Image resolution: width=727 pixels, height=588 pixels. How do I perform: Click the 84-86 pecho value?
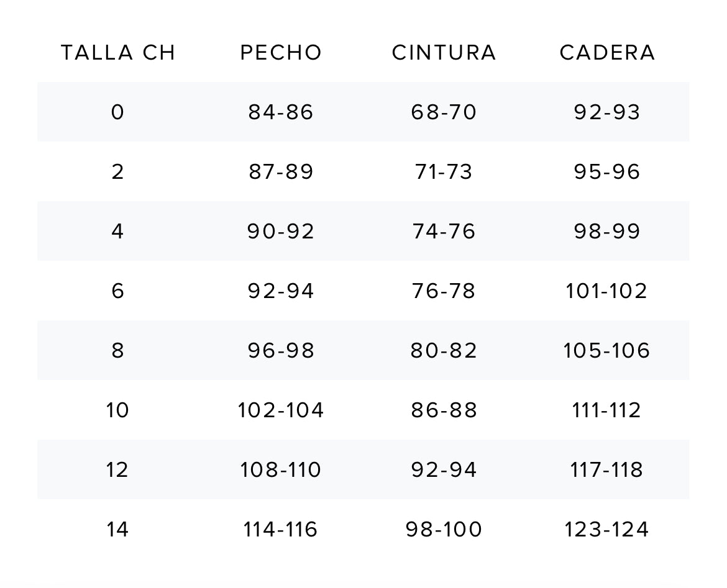pos(281,112)
